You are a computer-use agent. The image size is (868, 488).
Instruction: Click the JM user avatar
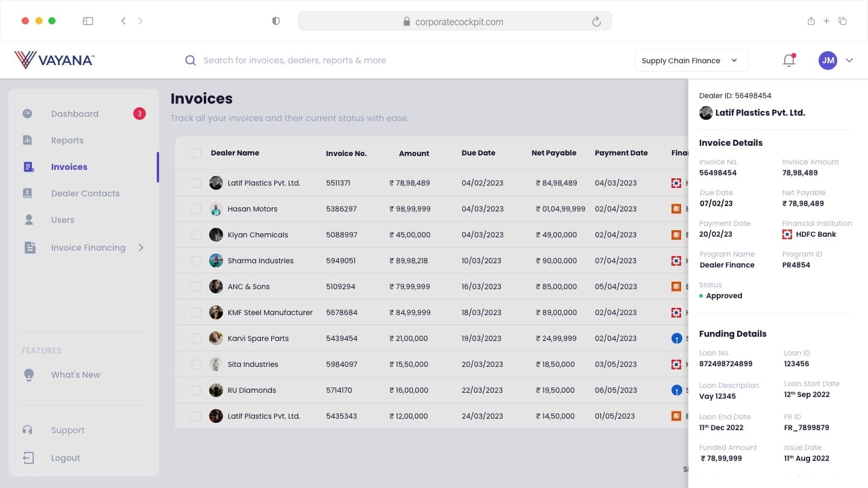tap(828, 60)
